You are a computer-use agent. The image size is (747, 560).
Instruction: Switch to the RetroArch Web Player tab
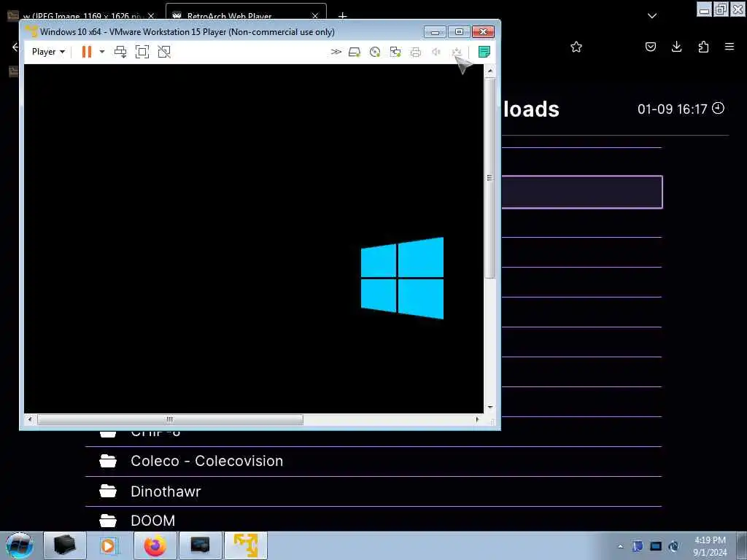pos(246,13)
